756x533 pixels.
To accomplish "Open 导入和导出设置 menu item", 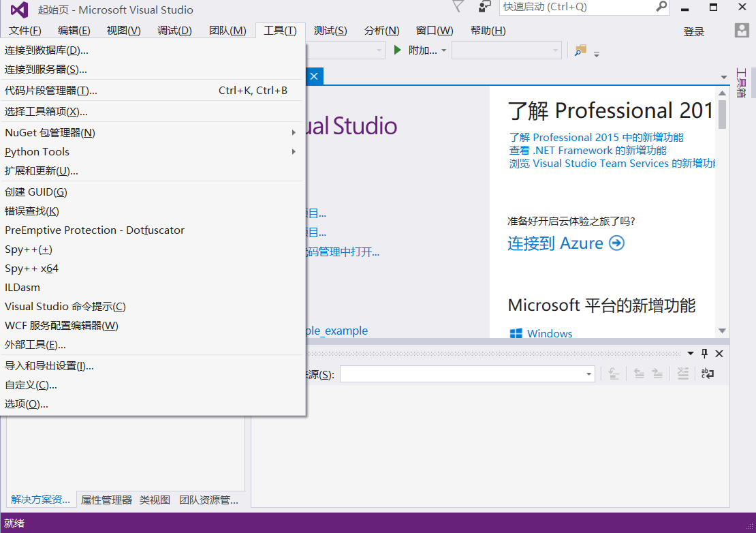I will coord(152,365).
